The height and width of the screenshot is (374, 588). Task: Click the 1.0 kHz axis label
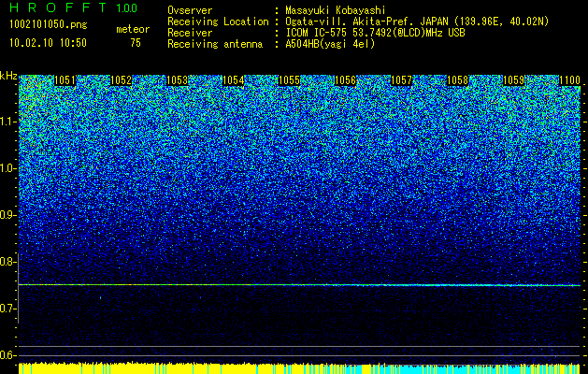[7, 168]
